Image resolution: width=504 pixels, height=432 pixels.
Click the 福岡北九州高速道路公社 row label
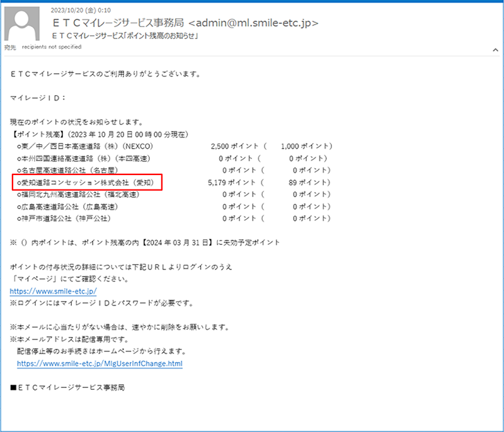[78, 195]
